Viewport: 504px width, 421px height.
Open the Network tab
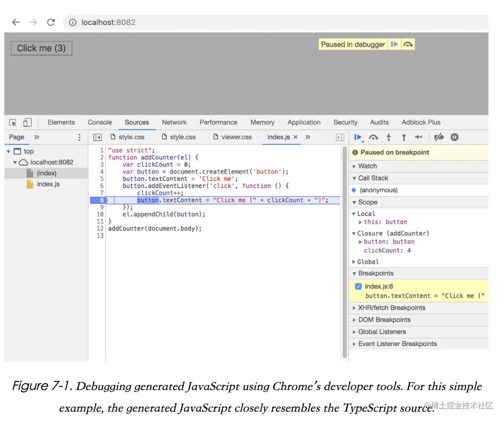[x=174, y=122]
